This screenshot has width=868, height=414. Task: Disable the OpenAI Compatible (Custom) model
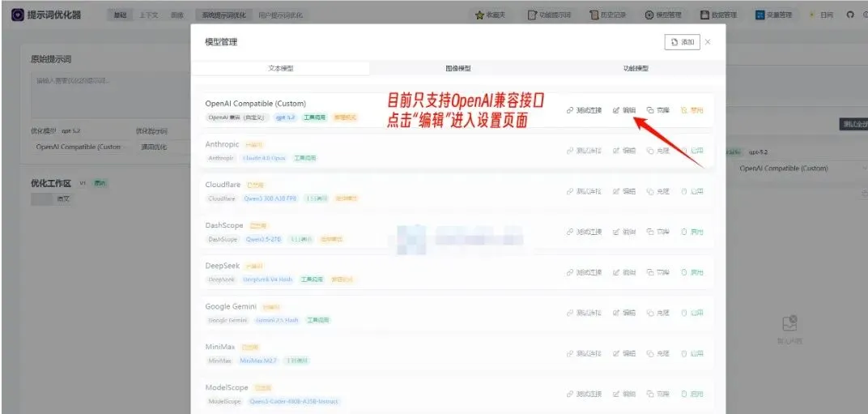coord(692,110)
